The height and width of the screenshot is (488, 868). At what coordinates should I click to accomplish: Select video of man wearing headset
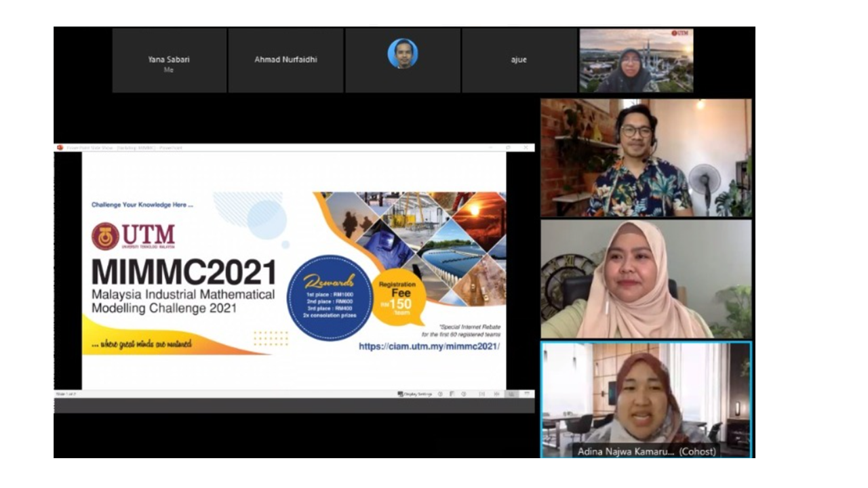pyautogui.click(x=646, y=158)
